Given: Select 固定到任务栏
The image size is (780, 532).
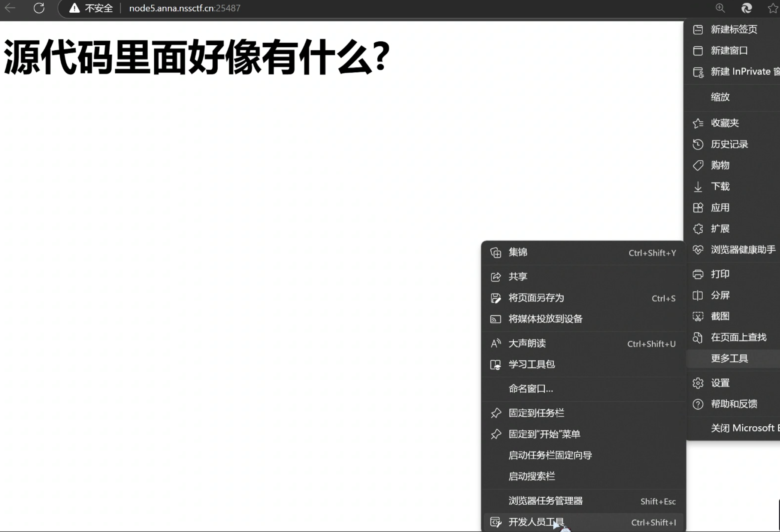Looking at the screenshot, I should [583, 413].
